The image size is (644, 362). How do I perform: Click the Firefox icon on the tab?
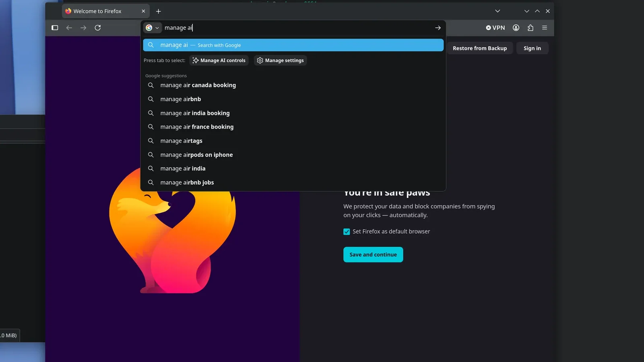68,11
